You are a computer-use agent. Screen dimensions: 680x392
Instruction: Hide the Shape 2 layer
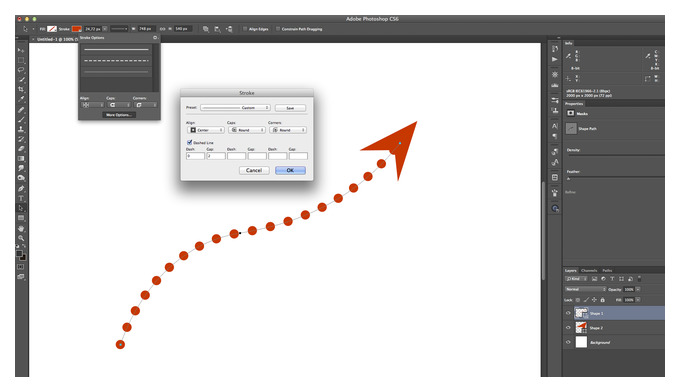569,328
